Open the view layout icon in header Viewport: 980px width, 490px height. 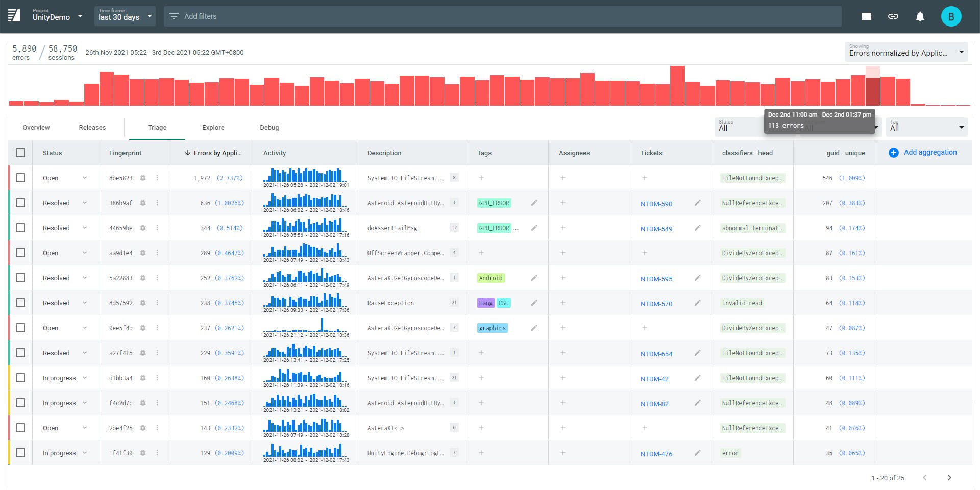[x=866, y=16]
